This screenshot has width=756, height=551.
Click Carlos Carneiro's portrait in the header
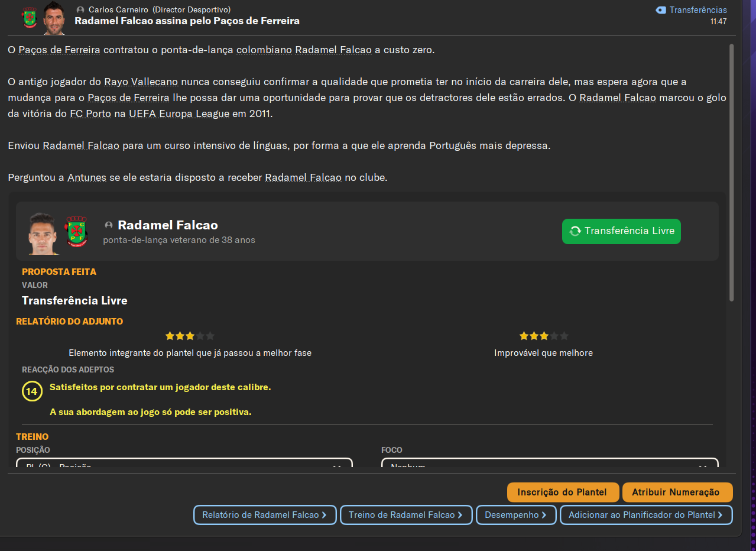coord(54,18)
